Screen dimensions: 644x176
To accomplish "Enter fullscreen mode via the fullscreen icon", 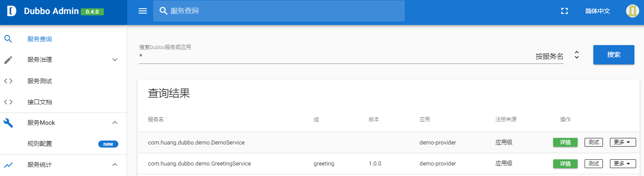I will pyautogui.click(x=564, y=11).
